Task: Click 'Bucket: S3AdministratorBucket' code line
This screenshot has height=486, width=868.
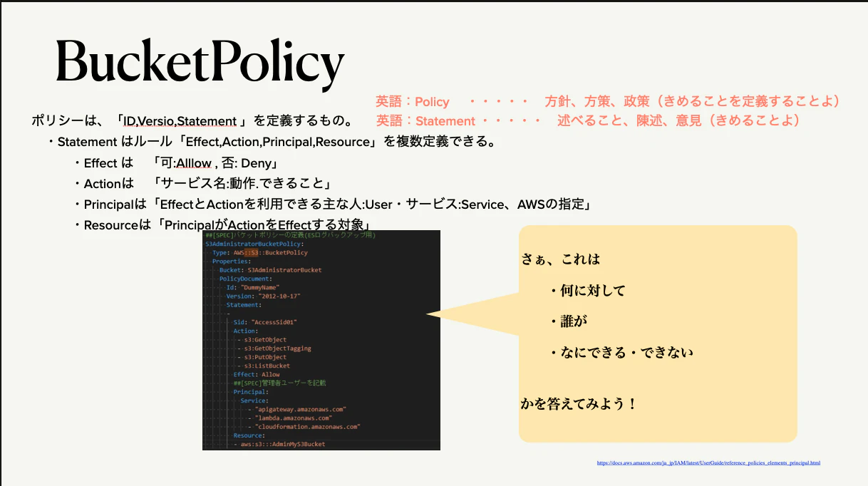Action: [271, 270]
